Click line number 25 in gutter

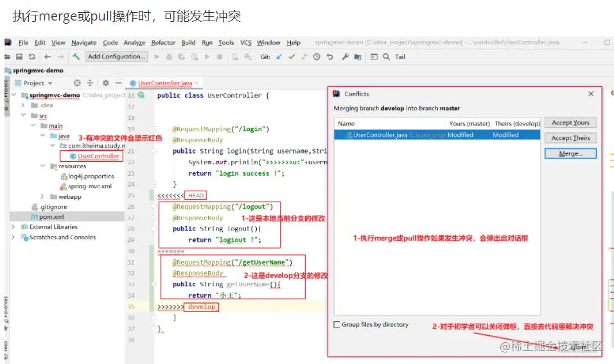click(131, 195)
